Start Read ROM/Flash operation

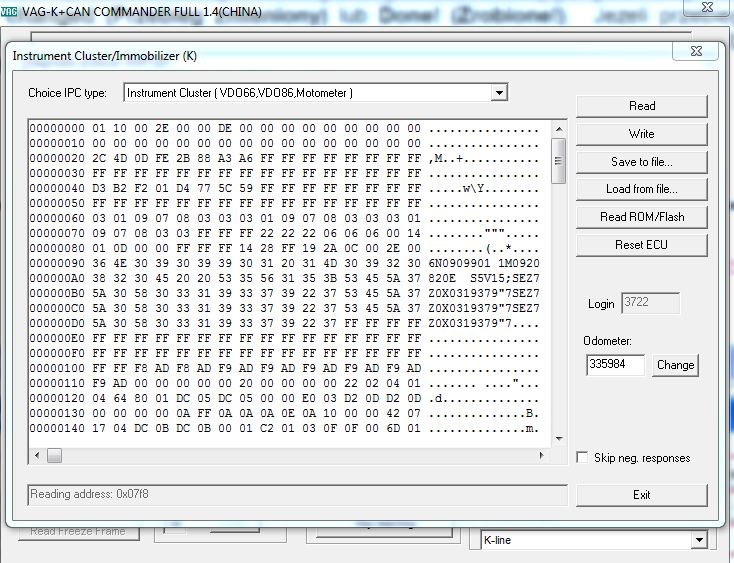641,217
